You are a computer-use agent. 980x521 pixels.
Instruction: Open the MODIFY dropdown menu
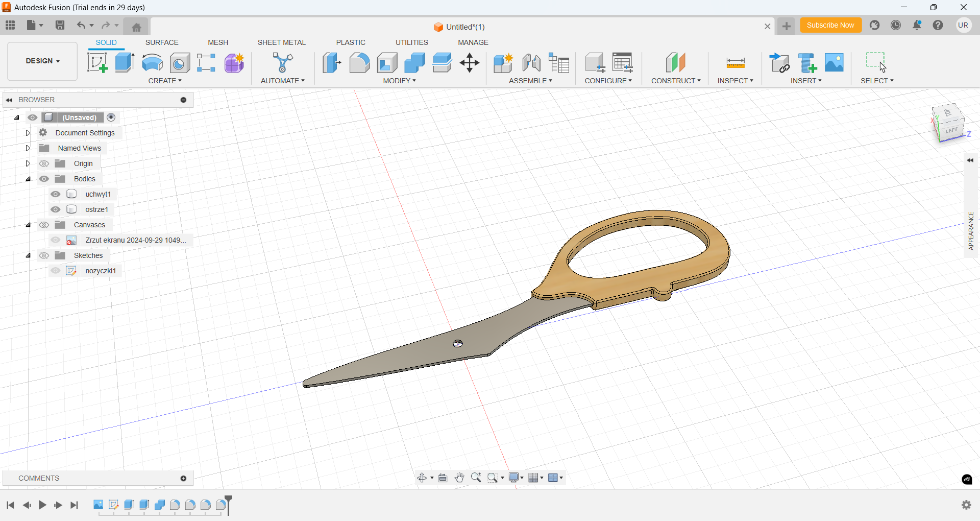[400, 81]
